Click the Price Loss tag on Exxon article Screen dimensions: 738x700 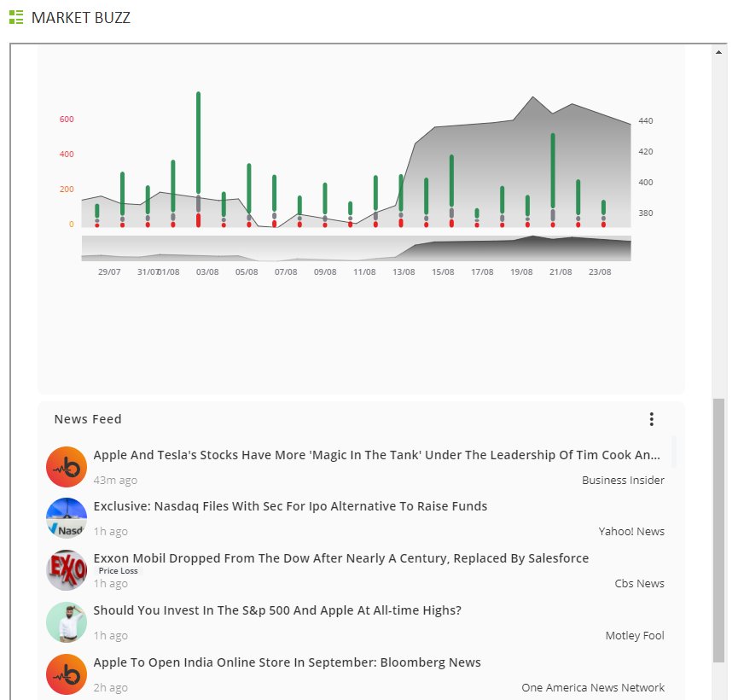pyautogui.click(x=118, y=571)
